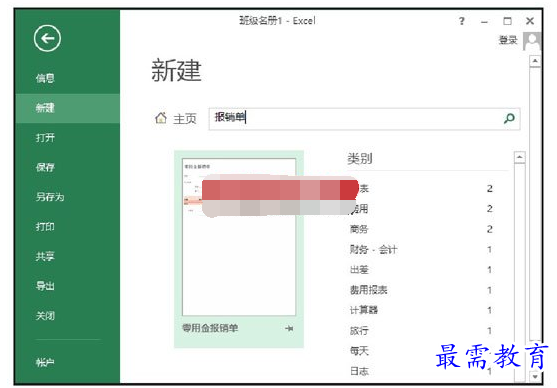Filter by 财务 - 会计 category
Viewport: 557px width, 388px height.
point(373,250)
